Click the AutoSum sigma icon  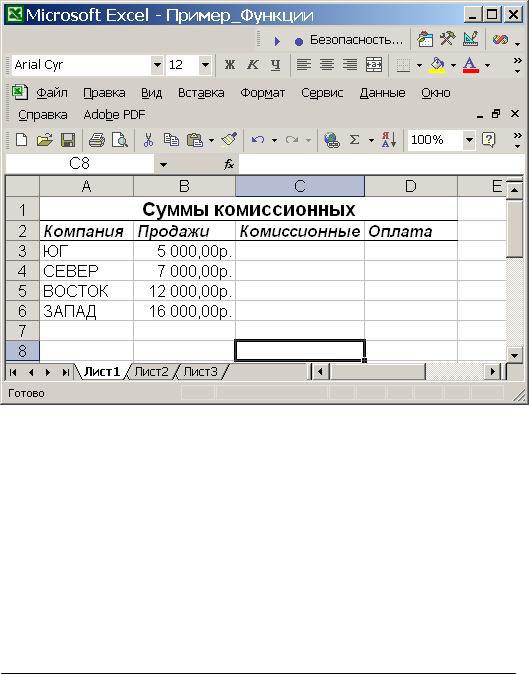[x=355, y=140]
